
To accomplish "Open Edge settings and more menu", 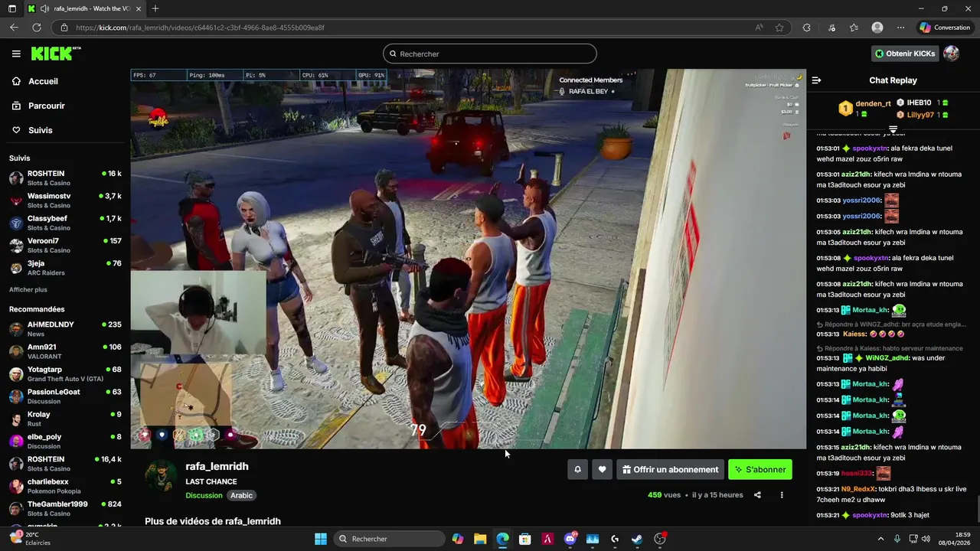I will pos(900,28).
